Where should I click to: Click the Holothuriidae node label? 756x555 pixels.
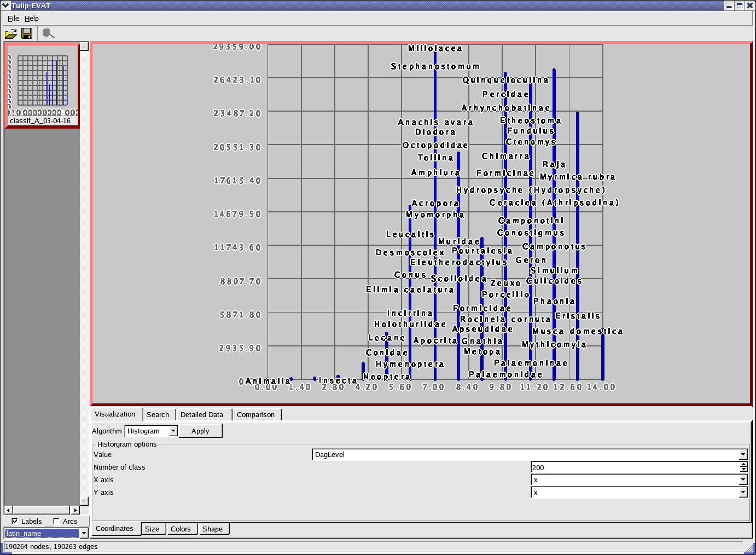pyautogui.click(x=410, y=325)
